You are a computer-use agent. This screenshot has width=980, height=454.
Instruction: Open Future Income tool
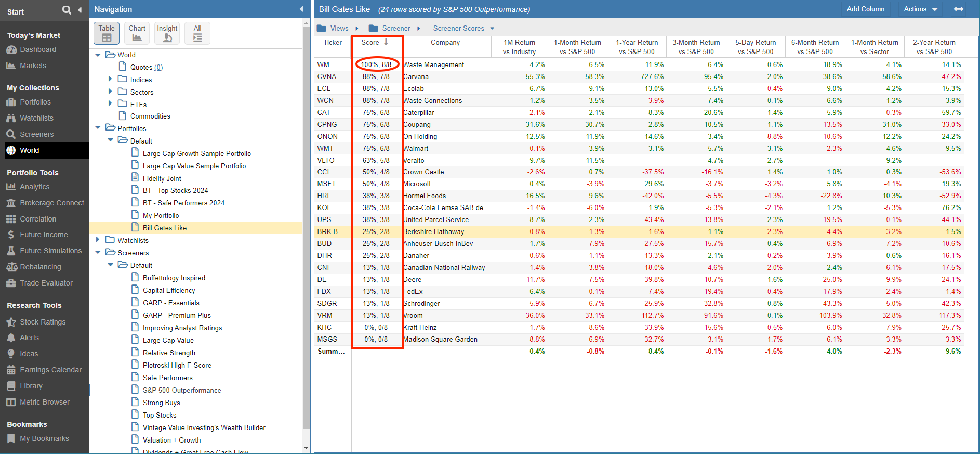point(44,235)
